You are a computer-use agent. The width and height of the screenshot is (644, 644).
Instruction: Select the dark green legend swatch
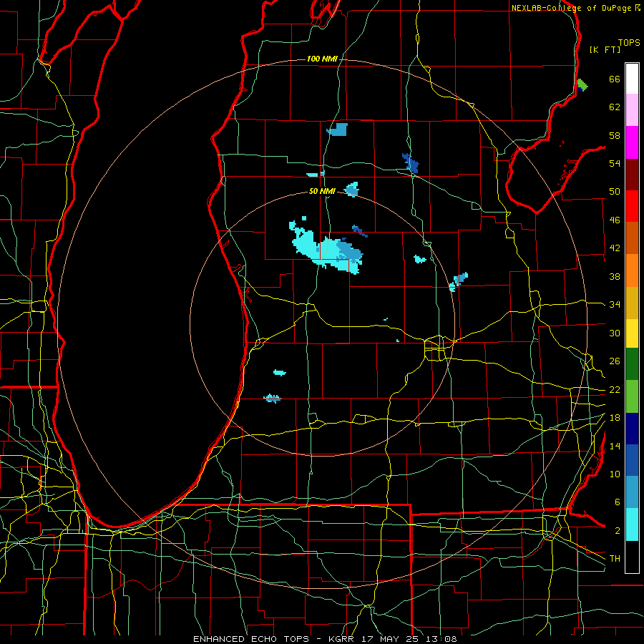coord(632,364)
